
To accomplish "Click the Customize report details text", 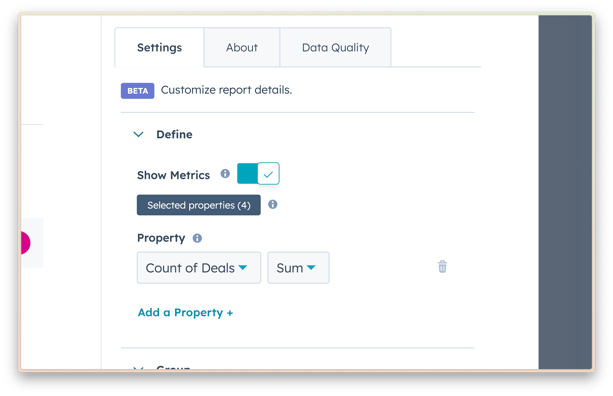I will 226,90.
